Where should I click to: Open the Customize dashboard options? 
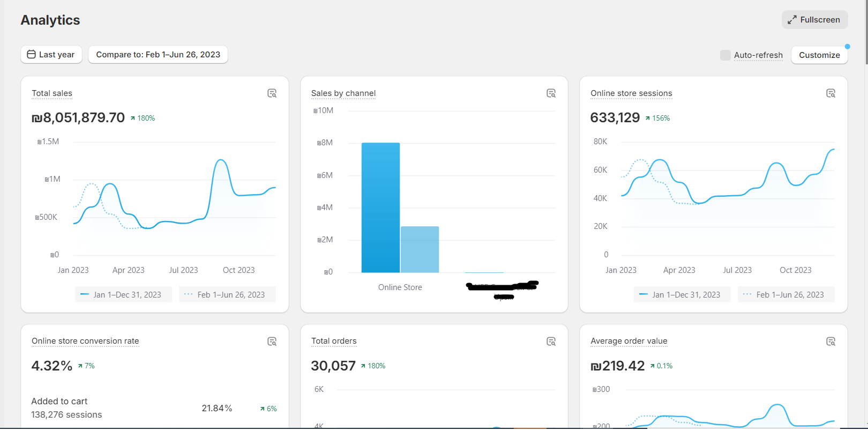819,55
